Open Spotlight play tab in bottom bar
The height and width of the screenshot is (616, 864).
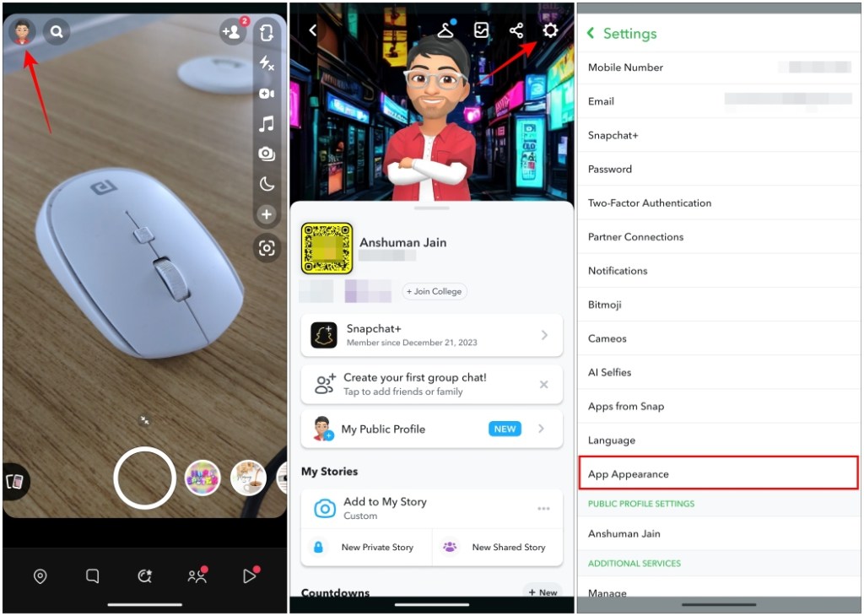(x=250, y=575)
